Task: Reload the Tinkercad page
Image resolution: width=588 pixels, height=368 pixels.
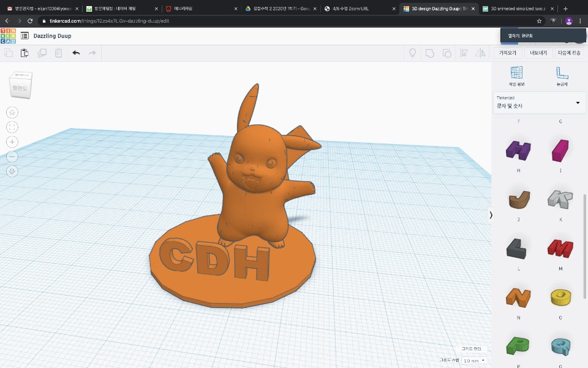Action: pyautogui.click(x=30, y=21)
